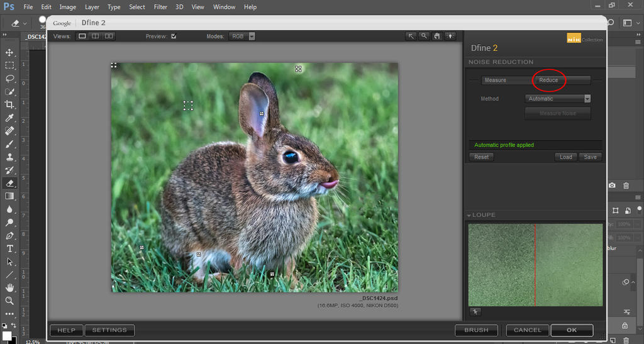Click the loupe noise preview image
644x344 pixels.
tap(535, 265)
